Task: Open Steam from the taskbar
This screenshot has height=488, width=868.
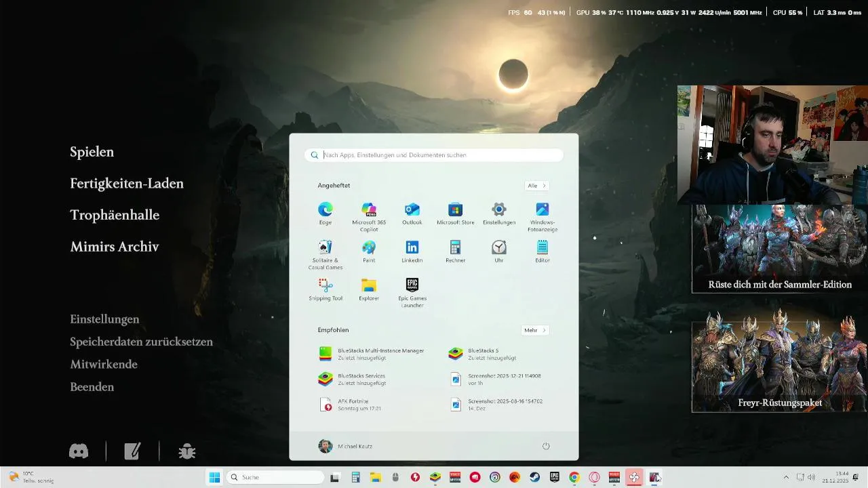Action: pyautogui.click(x=534, y=477)
